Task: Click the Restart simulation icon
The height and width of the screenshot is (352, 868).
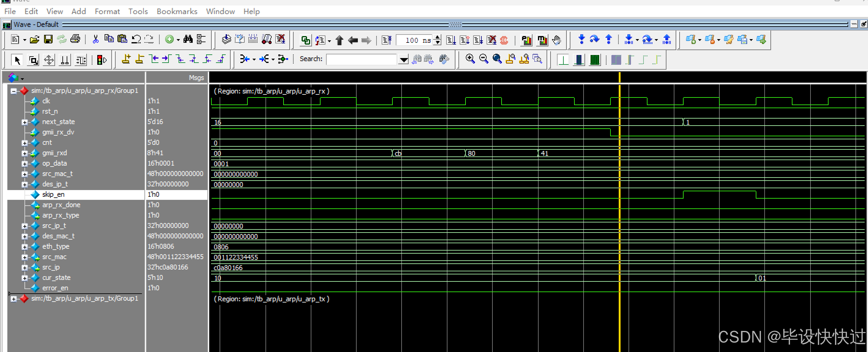Action: pyautogui.click(x=387, y=40)
